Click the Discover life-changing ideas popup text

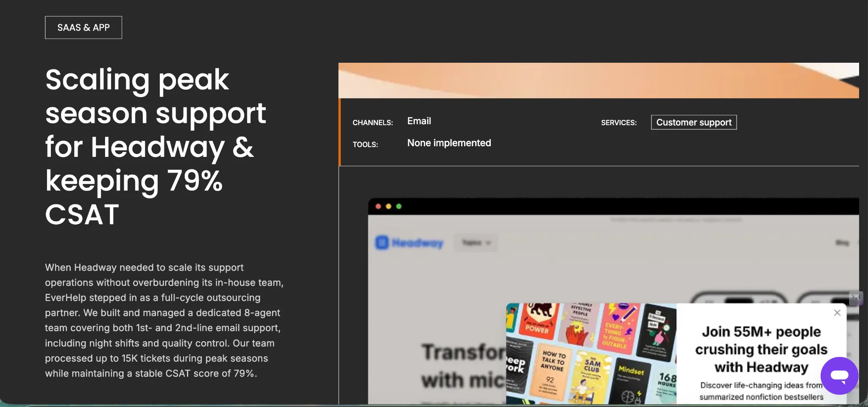pyautogui.click(x=761, y=391)
